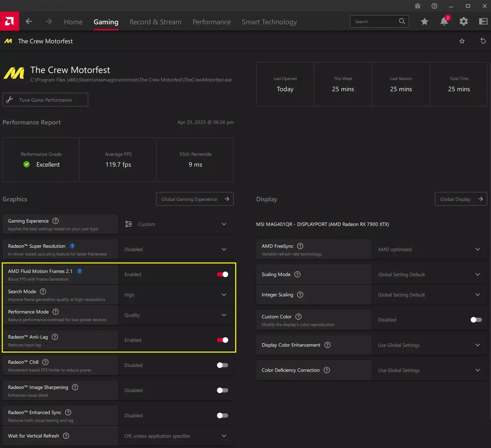This screenshot has height=448, width=491.
Task: Disable AMD Fluid Motion Frames 2.1
Action: (222, 274)
